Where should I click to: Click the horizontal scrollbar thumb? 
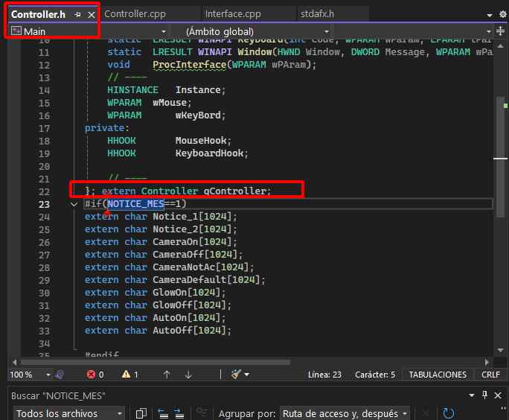(x=156, y=362)
